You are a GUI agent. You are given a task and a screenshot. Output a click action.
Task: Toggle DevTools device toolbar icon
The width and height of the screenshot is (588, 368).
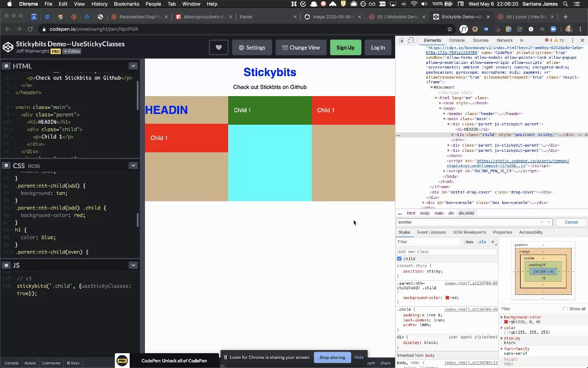pos(410,40)
